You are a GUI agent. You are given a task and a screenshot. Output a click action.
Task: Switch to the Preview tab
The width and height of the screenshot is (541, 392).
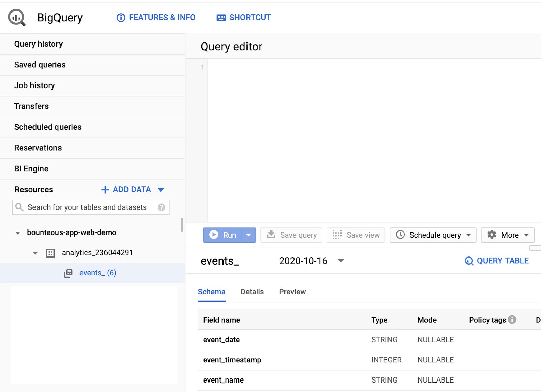(x=292, y=292)
